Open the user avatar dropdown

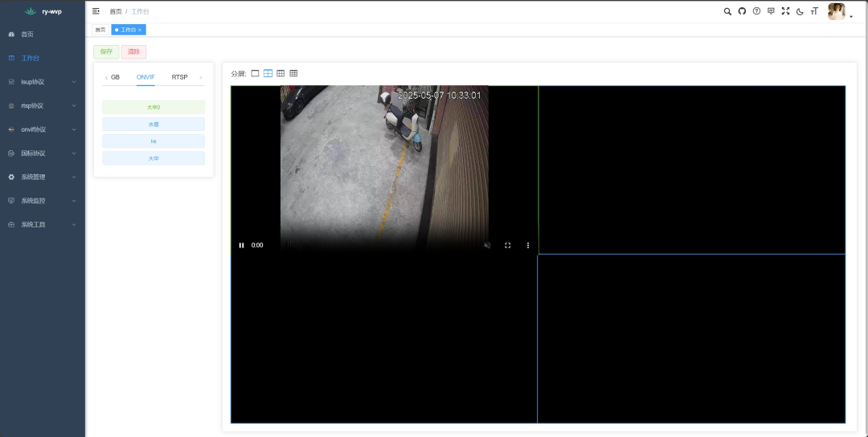point(840,11)
